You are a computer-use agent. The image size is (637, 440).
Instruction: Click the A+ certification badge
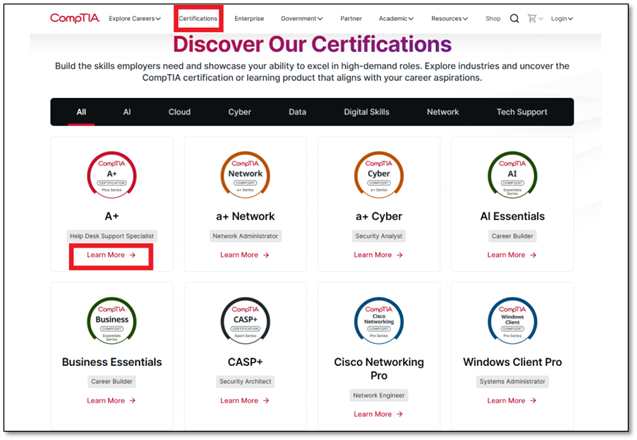click(112, 175)
